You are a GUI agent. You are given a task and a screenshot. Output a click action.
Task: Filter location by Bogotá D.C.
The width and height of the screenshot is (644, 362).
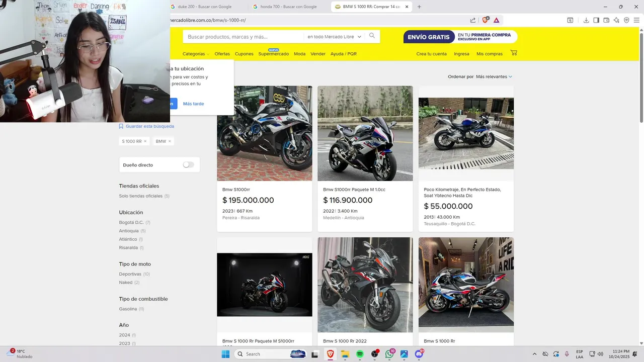pos(131,222)
